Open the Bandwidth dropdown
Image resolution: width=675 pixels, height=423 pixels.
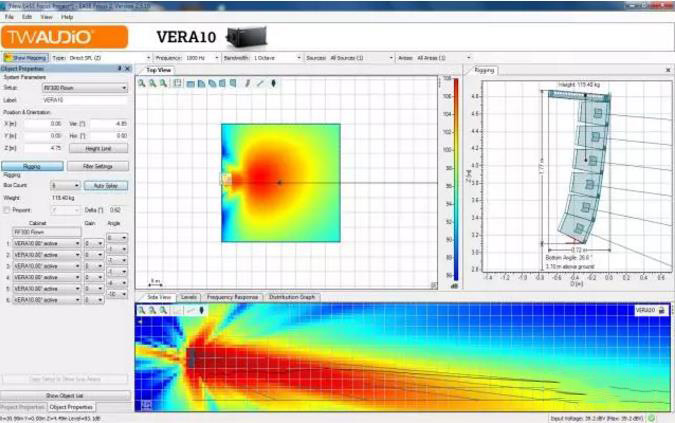click(x=299, y=58)
